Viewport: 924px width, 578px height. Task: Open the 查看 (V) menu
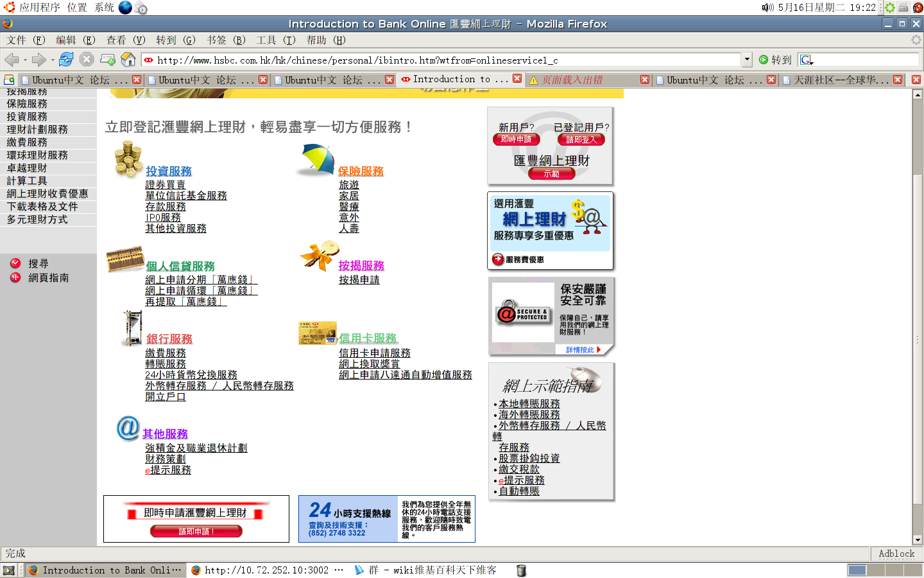[x=126, y=40]
